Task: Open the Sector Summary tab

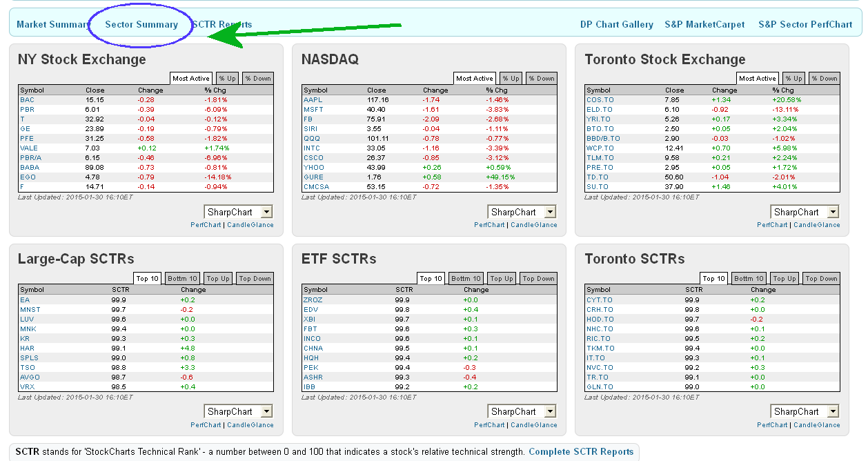Action: (141, 24)
